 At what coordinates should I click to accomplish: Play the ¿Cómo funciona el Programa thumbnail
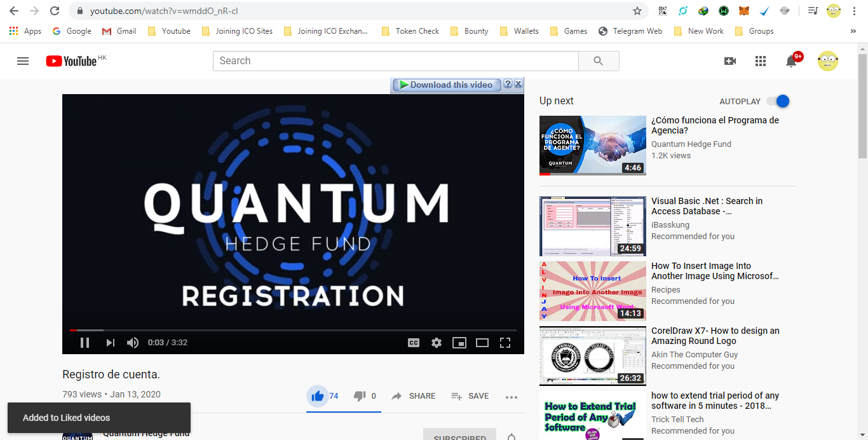coord(592,145)
